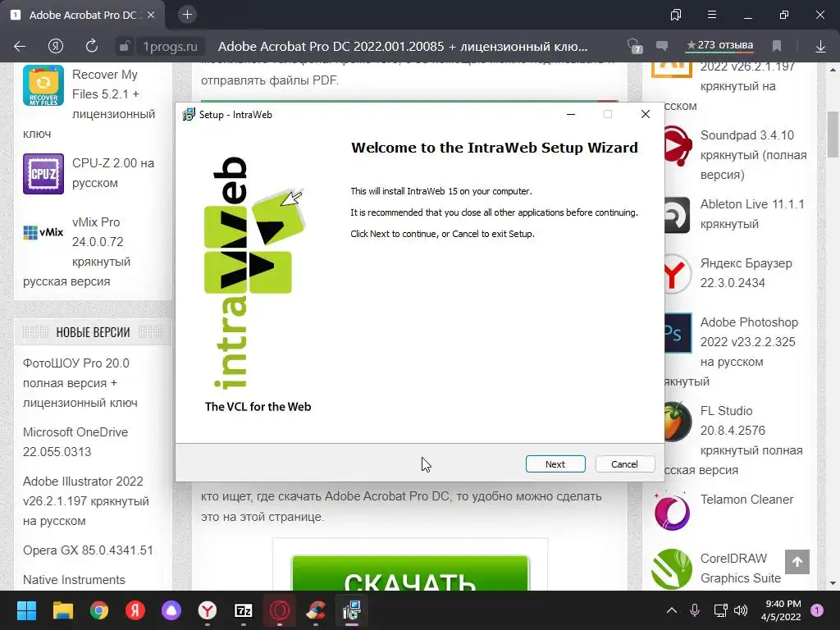Open FL Studio 20.8.4.2576 link
Screen dimensions: 840x630
click(751, 431)
